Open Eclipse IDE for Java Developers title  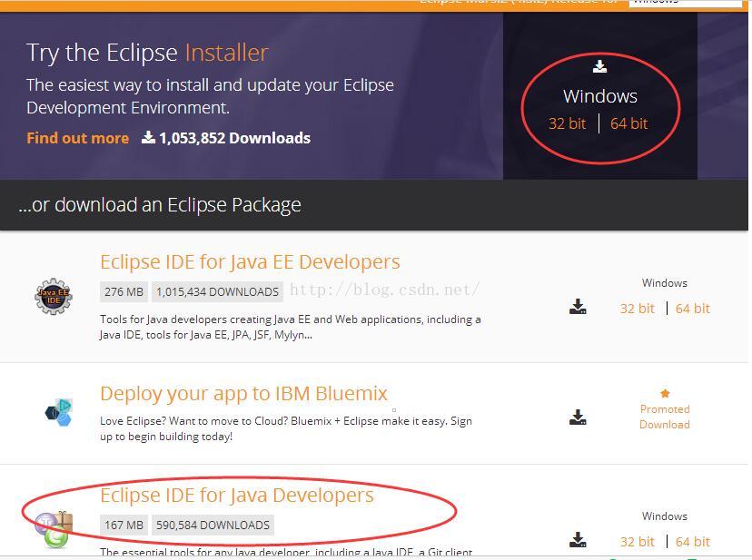(x=237, y=496)
